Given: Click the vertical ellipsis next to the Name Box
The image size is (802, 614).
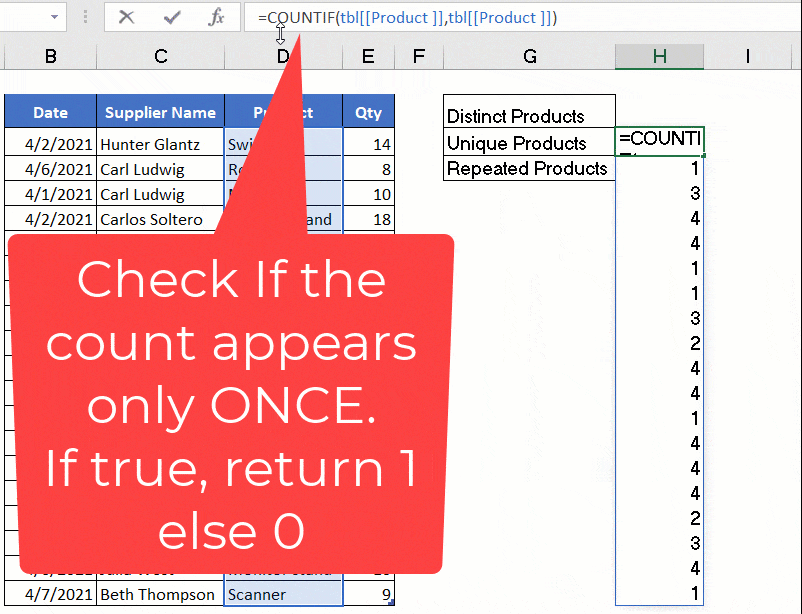Looking at the screenshot, I should 85,17.
